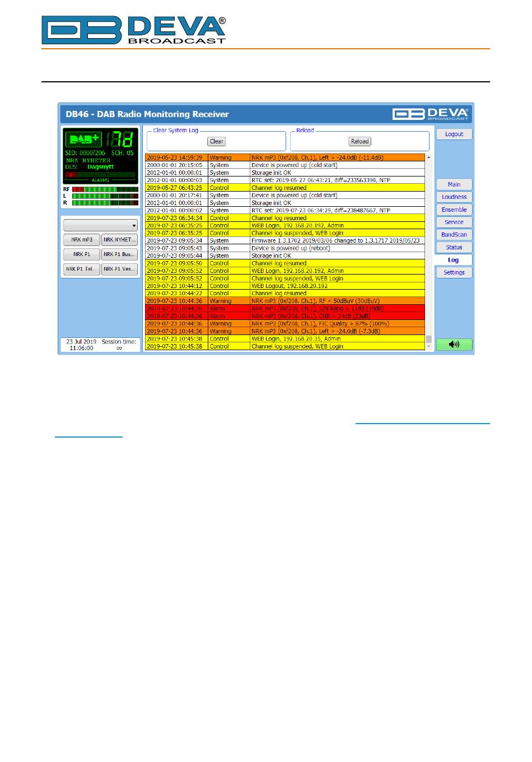This screenshot has width=532, height=762.
Task: Open the BandScan tab
Action: click(454, 235)
